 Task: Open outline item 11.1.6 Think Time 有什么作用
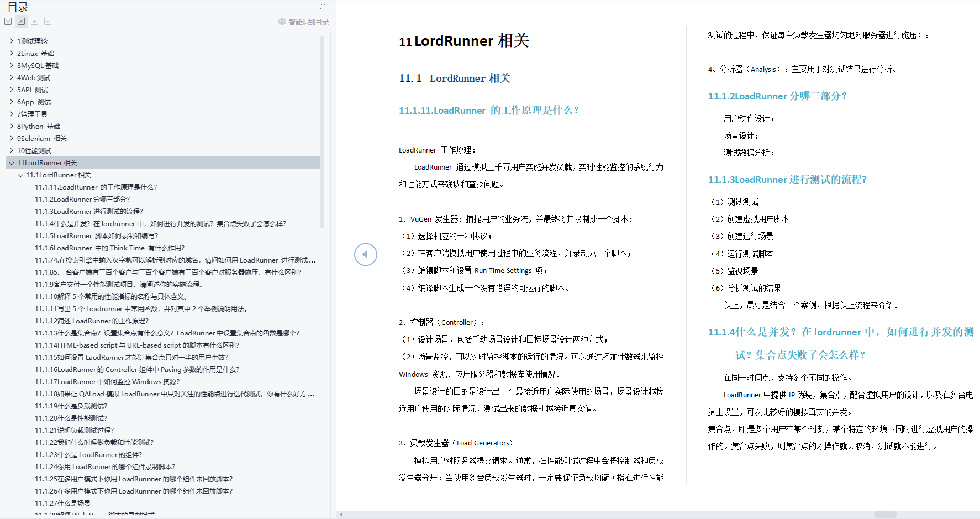[x=110, y=248]
